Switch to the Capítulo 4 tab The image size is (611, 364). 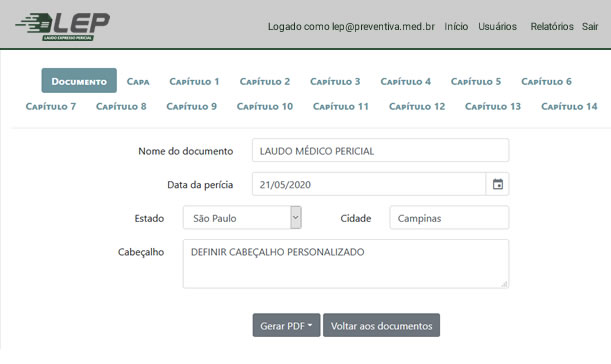[x=406, y=81]
